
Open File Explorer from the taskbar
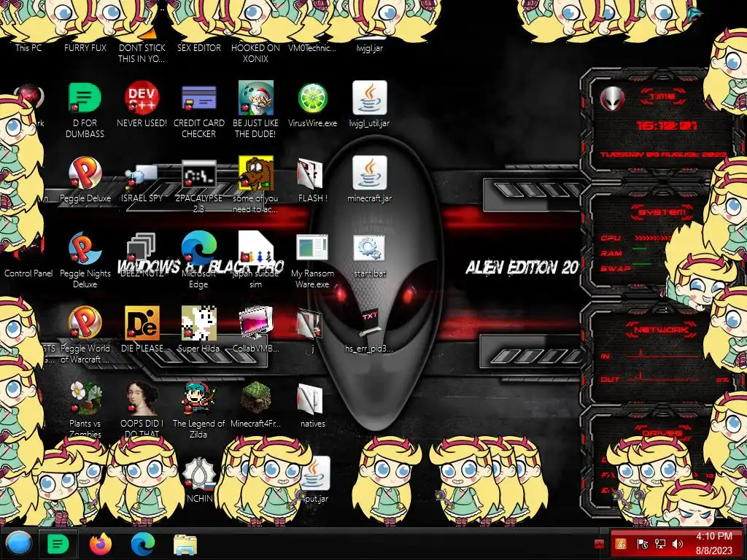185,544
